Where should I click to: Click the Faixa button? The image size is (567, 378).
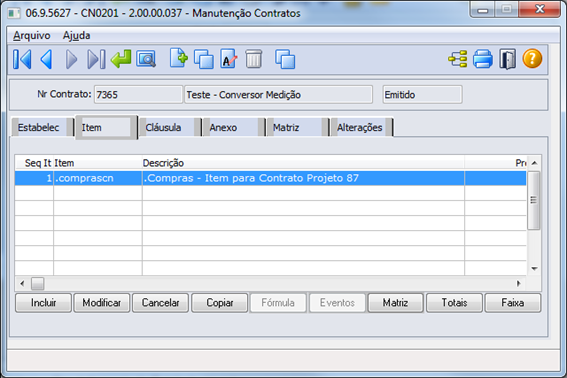coord(513,303)
